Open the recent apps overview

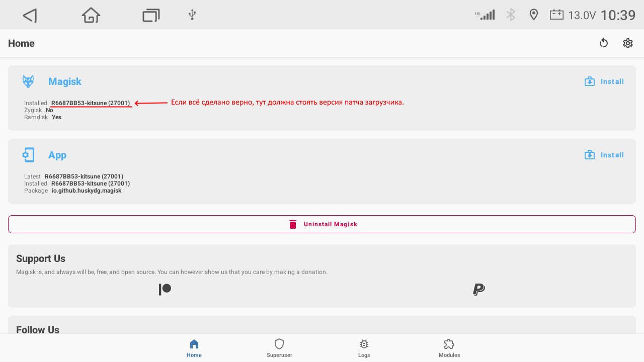150,15
